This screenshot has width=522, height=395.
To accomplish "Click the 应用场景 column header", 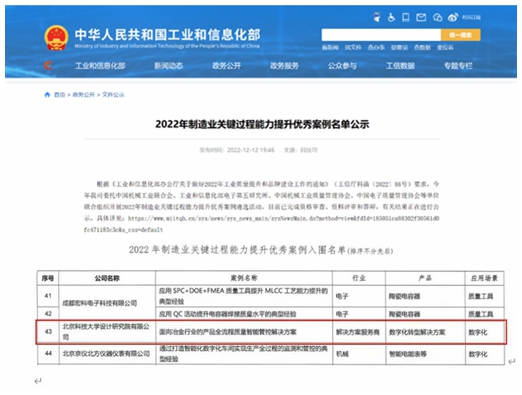I will point(484,278).
